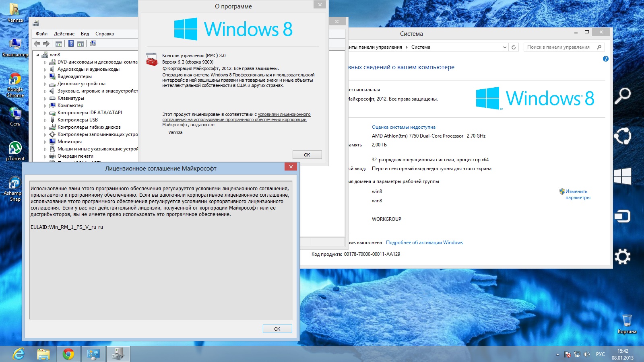
Task: Open the blue Help toolbar icon
Action: (x=71, y=44)
